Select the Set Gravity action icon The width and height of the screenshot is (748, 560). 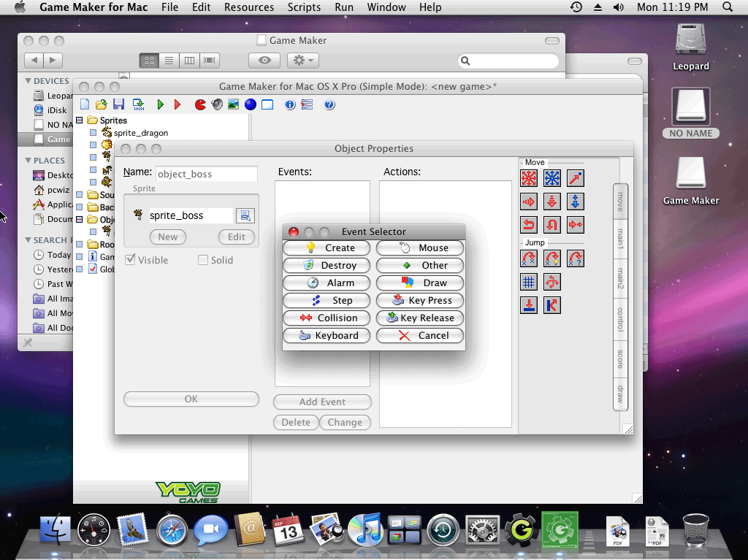(576, 202)
